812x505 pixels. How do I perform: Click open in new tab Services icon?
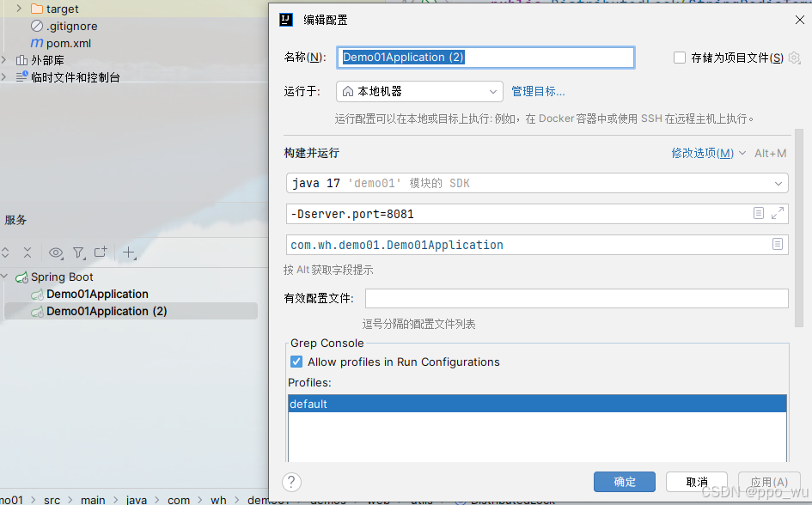coord(101,252)
